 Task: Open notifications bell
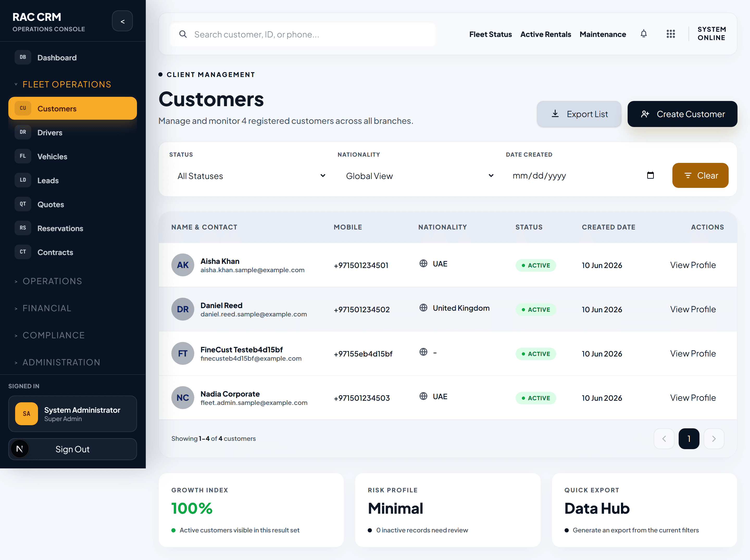643,34
